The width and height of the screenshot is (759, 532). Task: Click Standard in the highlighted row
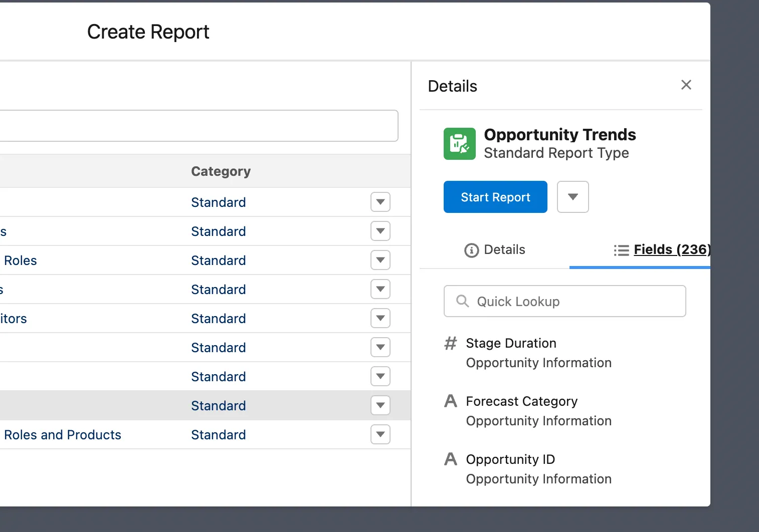(219, 406)
